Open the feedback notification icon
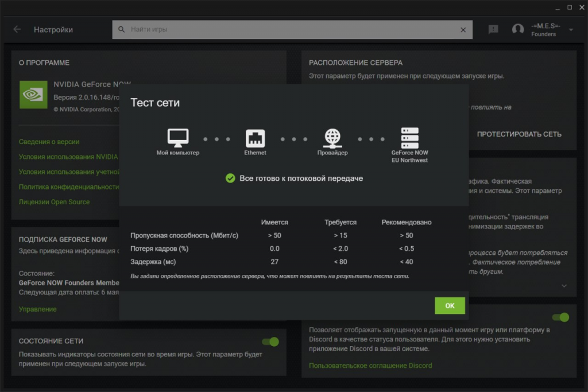This screenshot has height=392, width=588. click(x=493, y=29)
